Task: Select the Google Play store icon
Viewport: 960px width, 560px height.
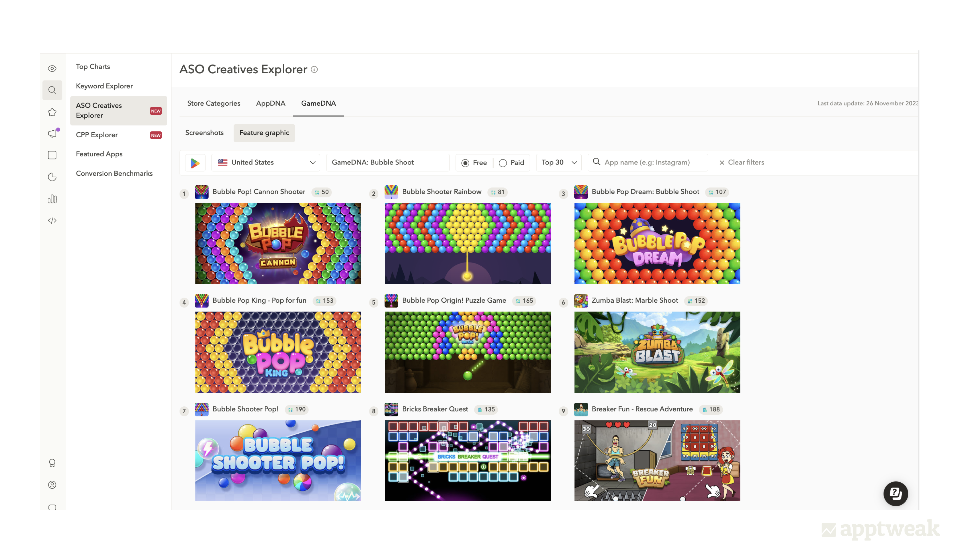Action: [x=195, y=163]
